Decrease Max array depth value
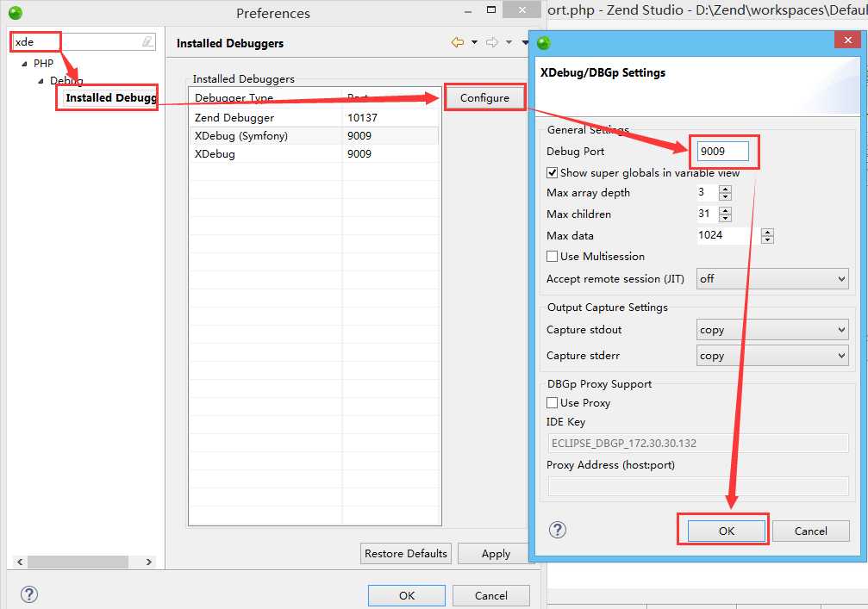This screenshot has height=609, width=868. click(x=725, y=196)
